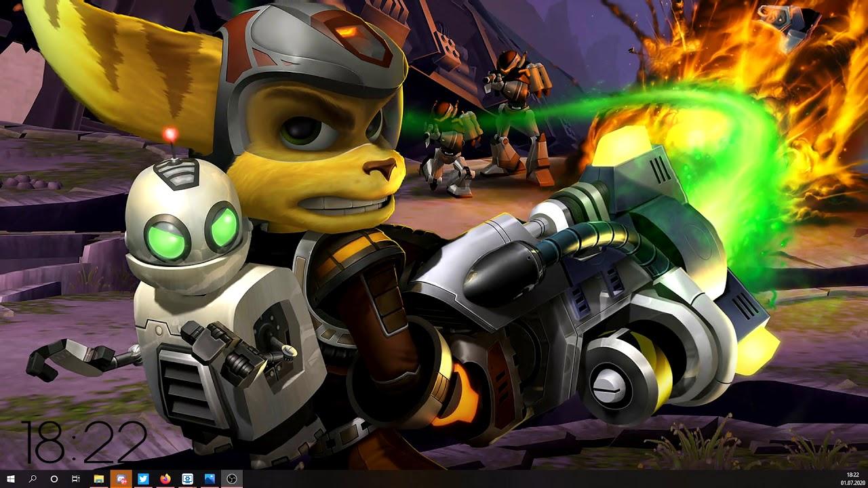Image resolution: width=868 pixels, height=488 pixels.
Task: Switch to OBS Studio on taskbar
Action: (x=231, y=479)
